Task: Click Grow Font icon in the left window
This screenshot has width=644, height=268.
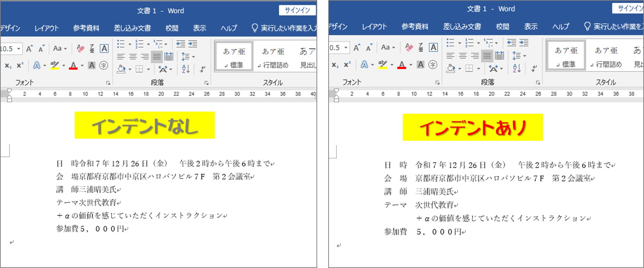Action: (x=30, y=48)
